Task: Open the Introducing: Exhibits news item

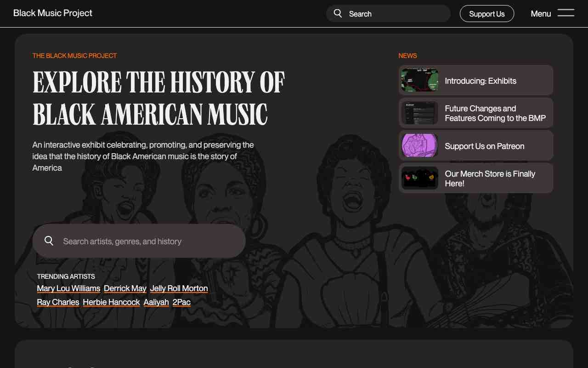Action: (x=481, y=80)
